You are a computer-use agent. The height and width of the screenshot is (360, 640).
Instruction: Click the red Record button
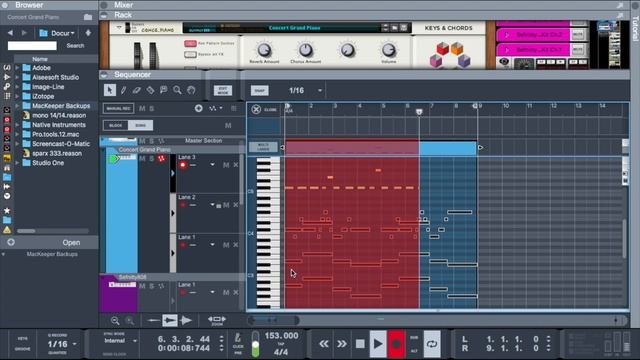coord(396,344)
